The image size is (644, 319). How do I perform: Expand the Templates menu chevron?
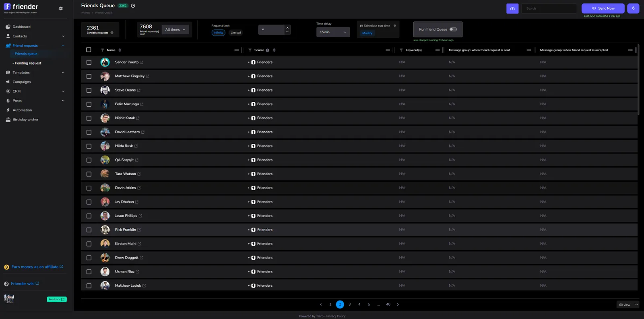pyautogui.click(x=63, y=72)
